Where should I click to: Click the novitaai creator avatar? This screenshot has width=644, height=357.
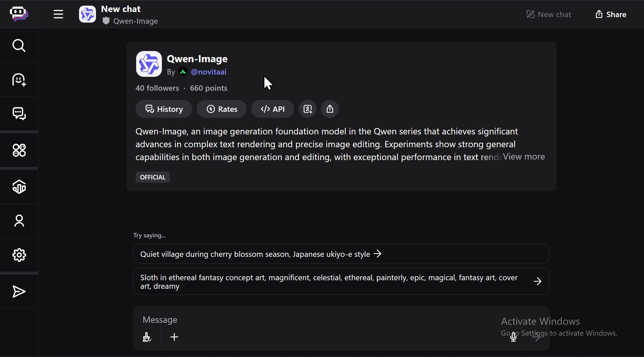[183, 72]
